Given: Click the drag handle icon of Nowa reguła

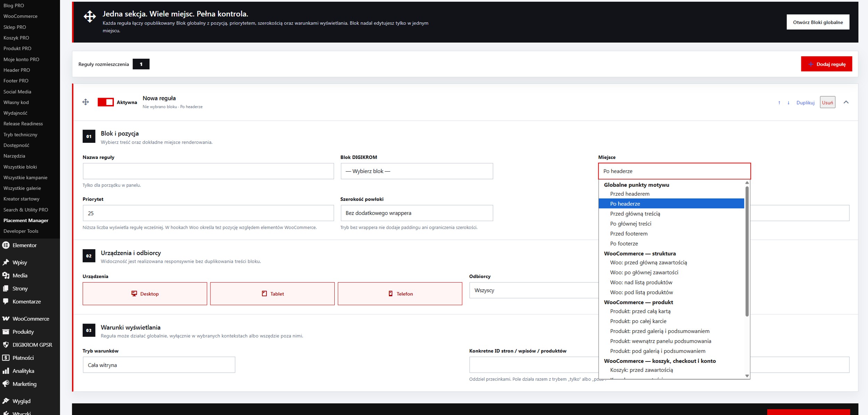Looking at the screenshot, I should tap(85, 102).
